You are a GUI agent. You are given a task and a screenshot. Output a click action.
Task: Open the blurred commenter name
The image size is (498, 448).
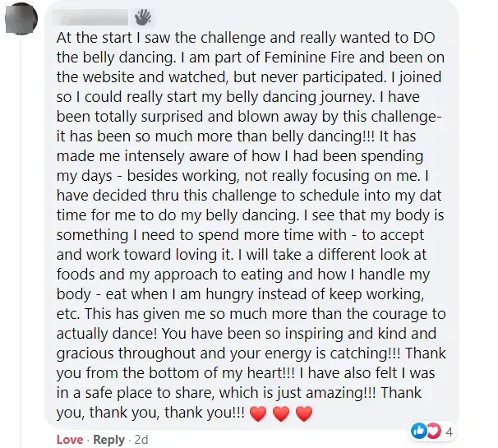tap(90, 17)
